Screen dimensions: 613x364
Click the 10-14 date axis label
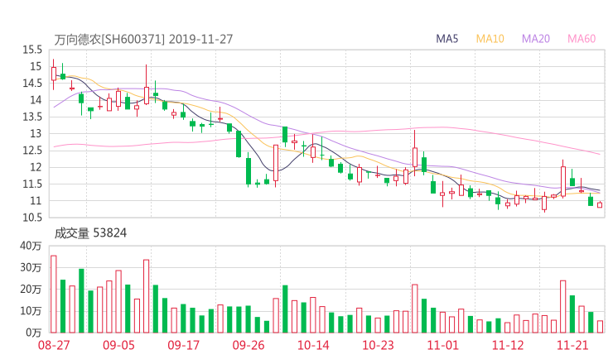[x=313, y=345]
